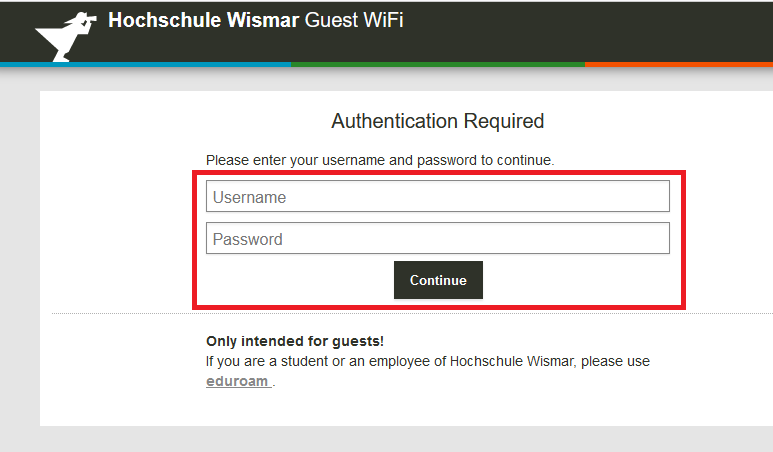
Task: Click the Please enter your username instruction text
Action: pos(380,160)
